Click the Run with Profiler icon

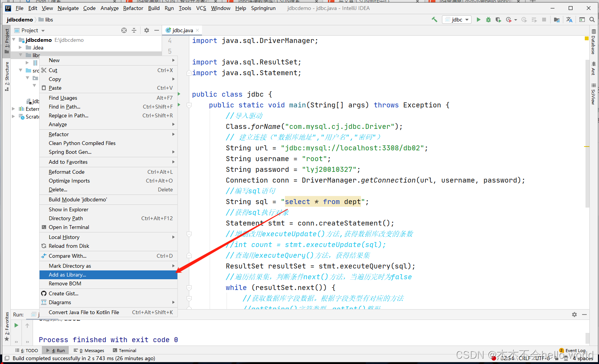tap(509, 20)
